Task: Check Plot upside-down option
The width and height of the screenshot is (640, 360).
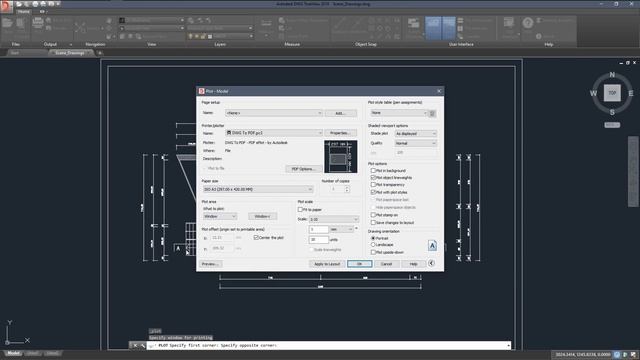Action: pyautogui.click(x=373, y=252)
